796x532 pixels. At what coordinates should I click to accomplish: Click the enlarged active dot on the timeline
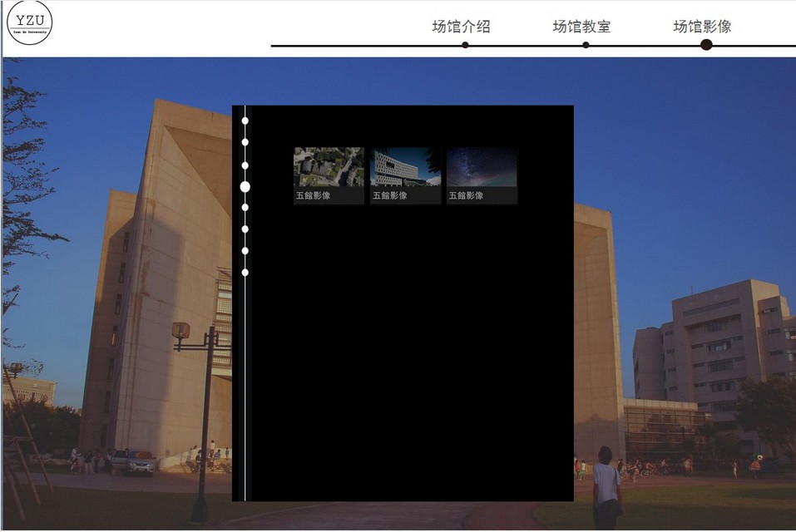point(245,186)
